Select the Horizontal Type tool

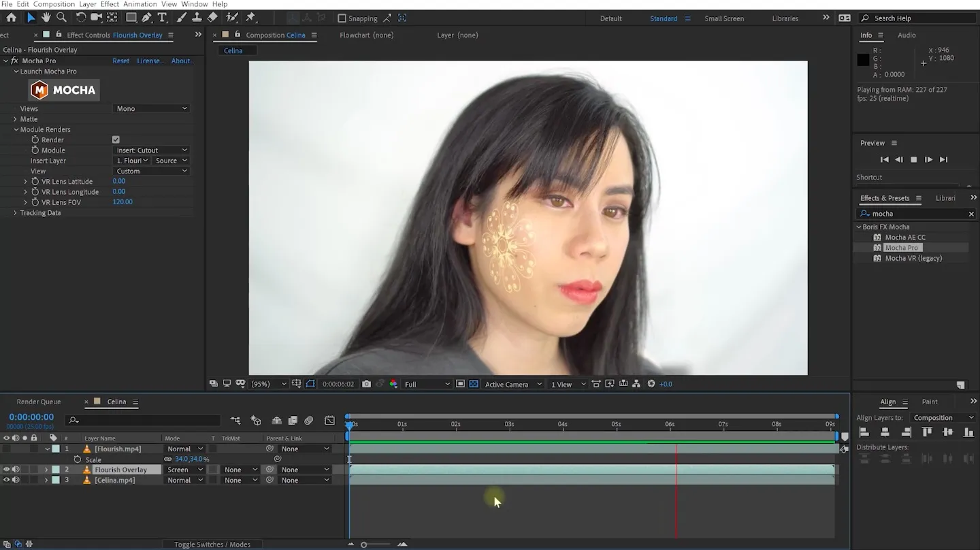(162, 18)
